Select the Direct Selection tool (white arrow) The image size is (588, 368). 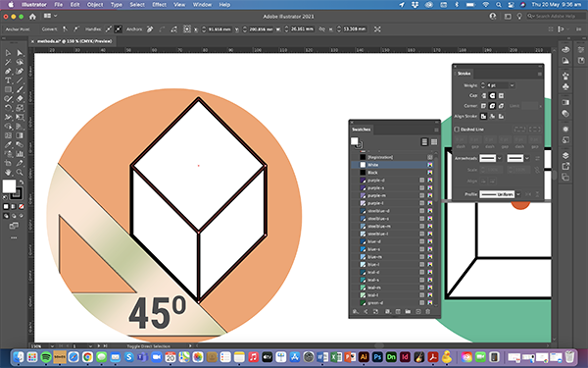click(x=20, y=53)
